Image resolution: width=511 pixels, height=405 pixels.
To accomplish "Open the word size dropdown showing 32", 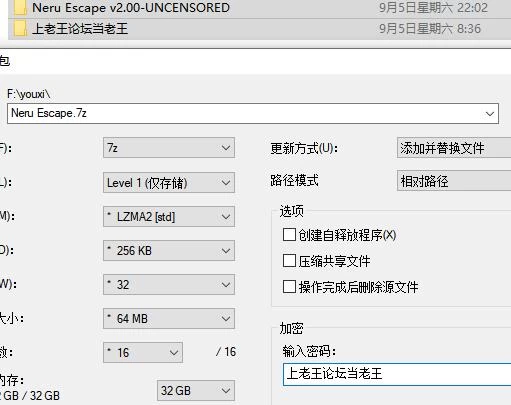I will (169, 285).
